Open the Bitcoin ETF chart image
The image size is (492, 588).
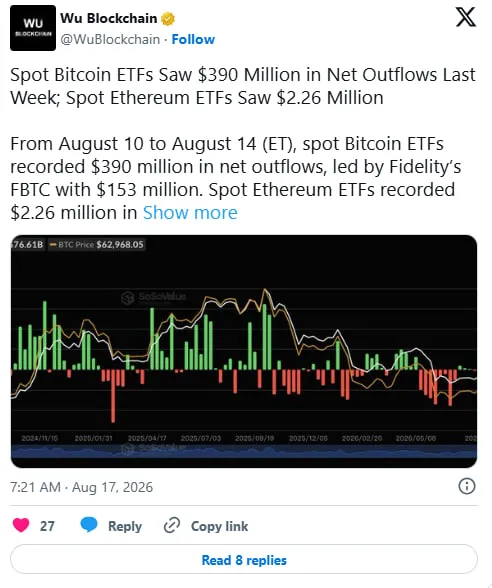point(244,351)
